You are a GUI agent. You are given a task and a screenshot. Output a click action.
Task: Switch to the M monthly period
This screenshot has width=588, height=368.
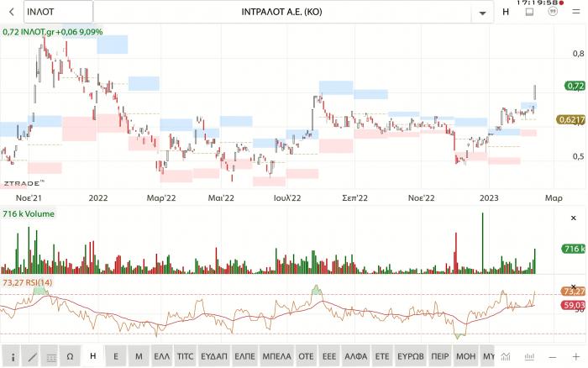click(138, 356)
